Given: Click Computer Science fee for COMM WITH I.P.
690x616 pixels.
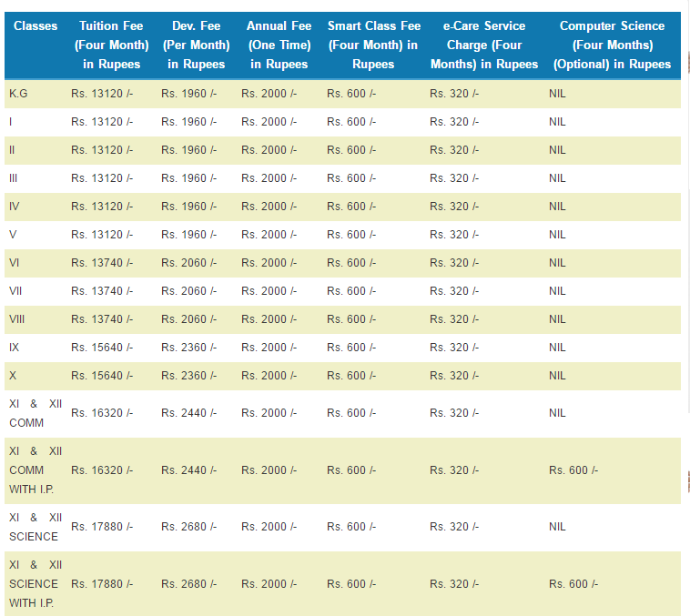Looking at the screenshot, I should pos(573,470).
